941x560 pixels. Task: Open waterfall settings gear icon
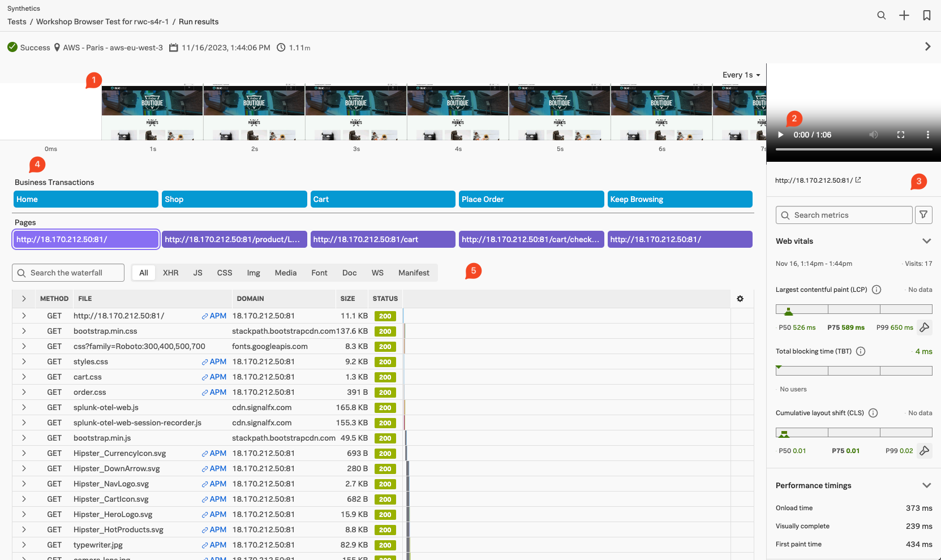click(x=740, y=299)
